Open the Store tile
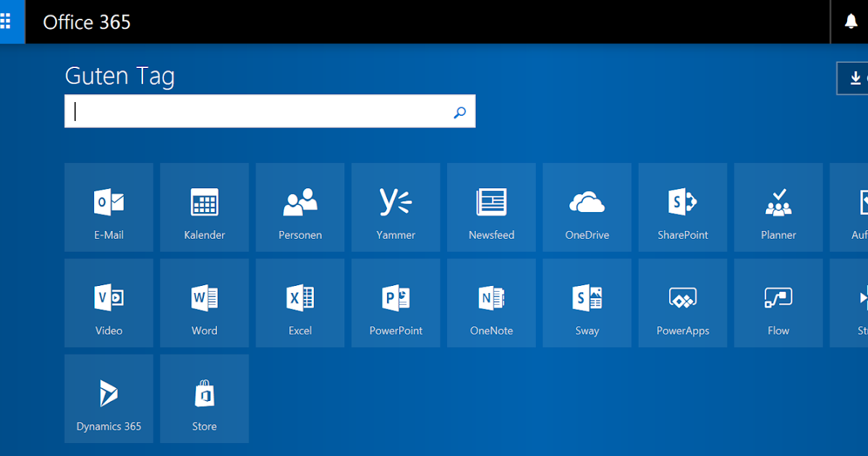This screenshot has width=868, height=456. (205, 399)
